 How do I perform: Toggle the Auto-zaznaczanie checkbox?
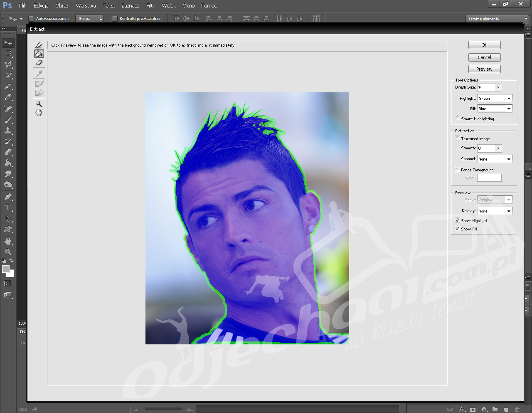31,19
